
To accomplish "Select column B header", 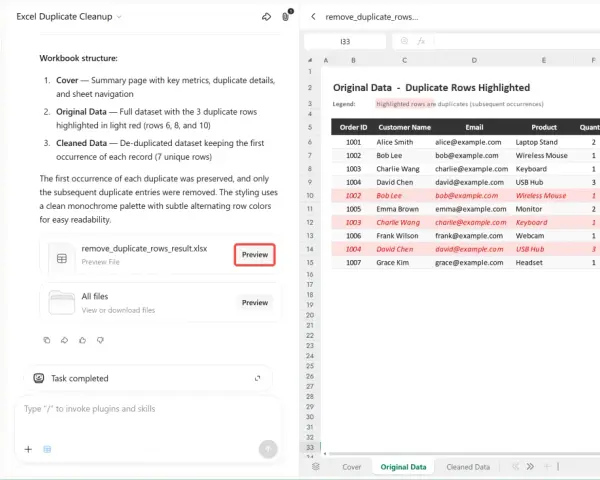I will (x=353, y=60).
